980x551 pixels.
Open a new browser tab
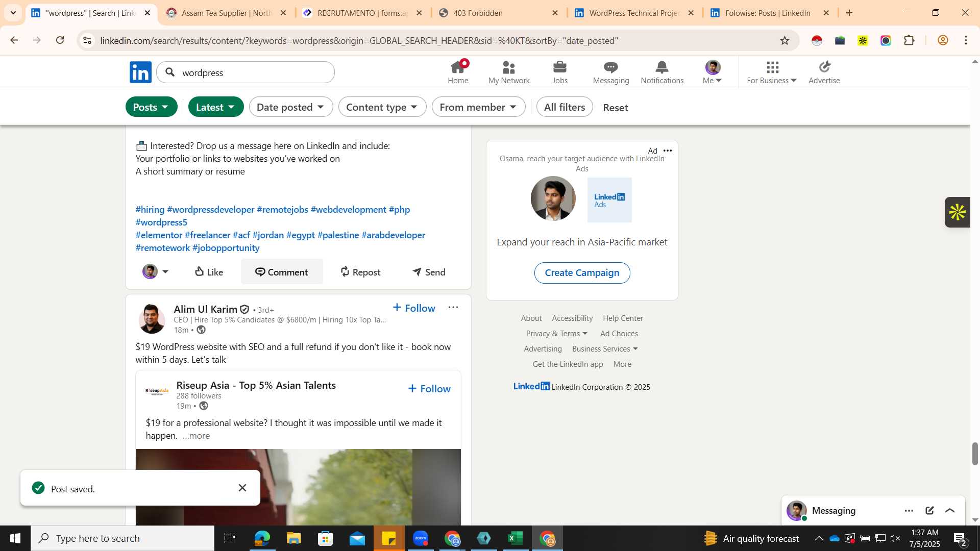(849, 13)
